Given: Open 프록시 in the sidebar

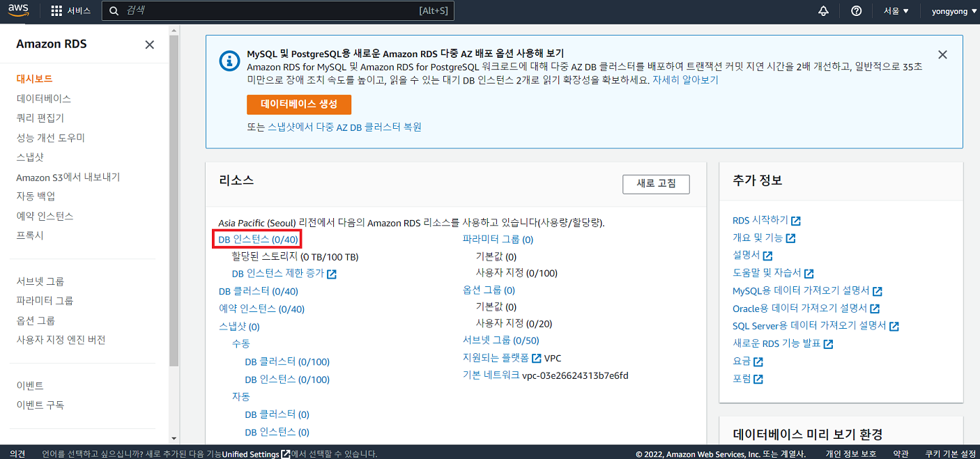Looking at the screenshot, I should pyautogui.click(x=30, y=235).
